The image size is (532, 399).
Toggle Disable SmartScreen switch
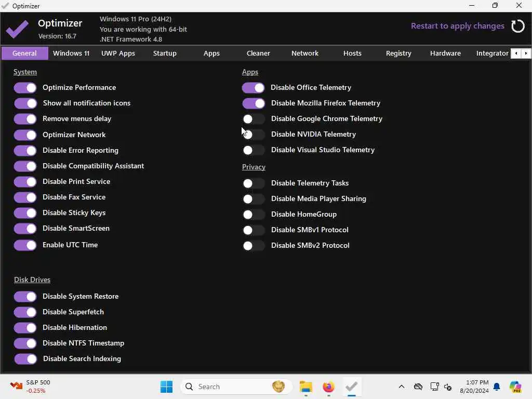click(x=25, y=229)
